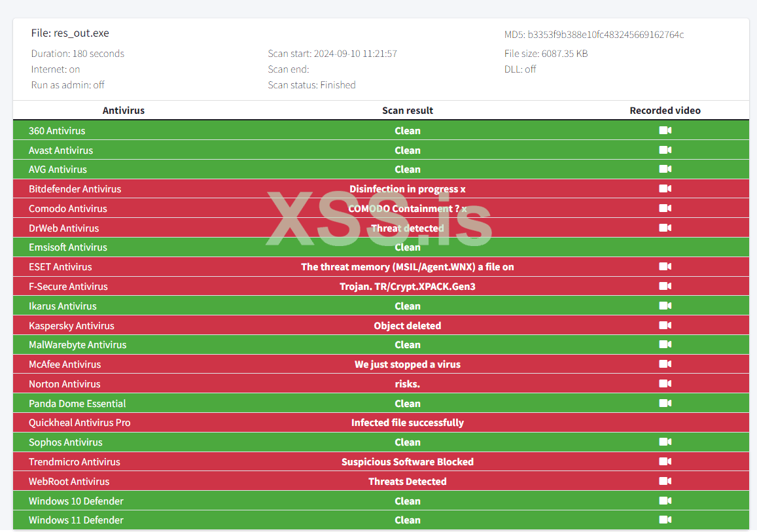Screen dimensions: 757x532
Task: Select the McAfee Antivirus row name
Action: (x=65, y=364)
